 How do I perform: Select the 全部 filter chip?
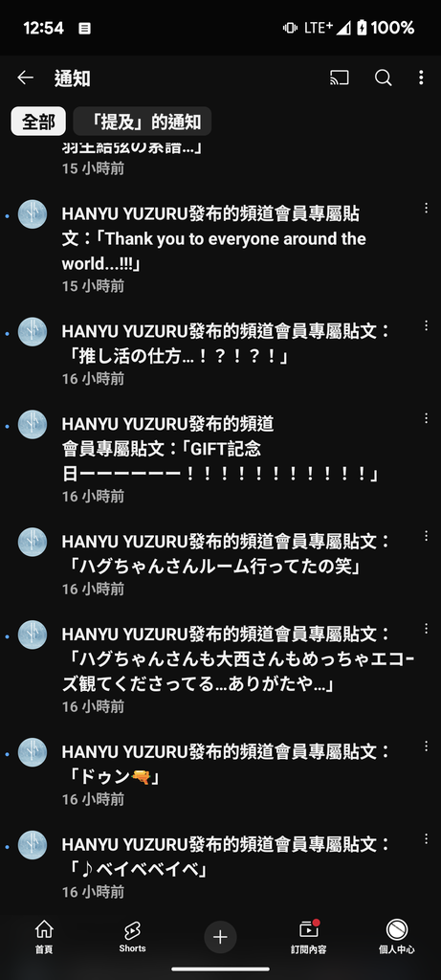pos(38,122)
